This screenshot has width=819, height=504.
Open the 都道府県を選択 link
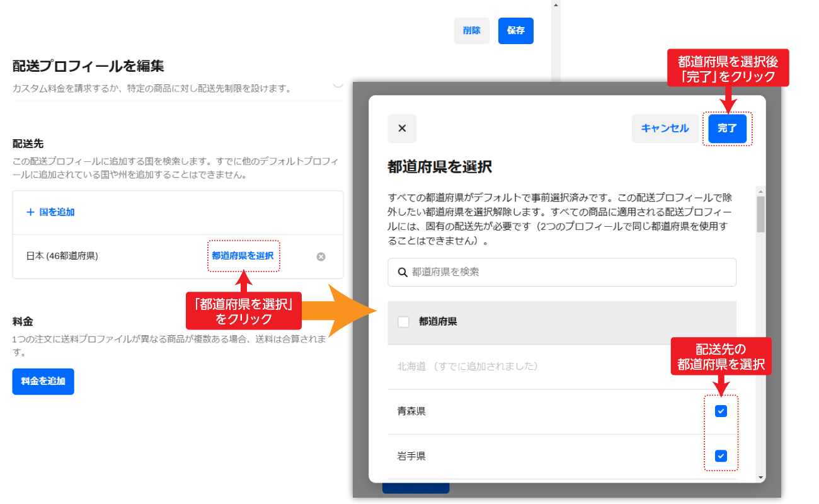[x=244, y=256]
